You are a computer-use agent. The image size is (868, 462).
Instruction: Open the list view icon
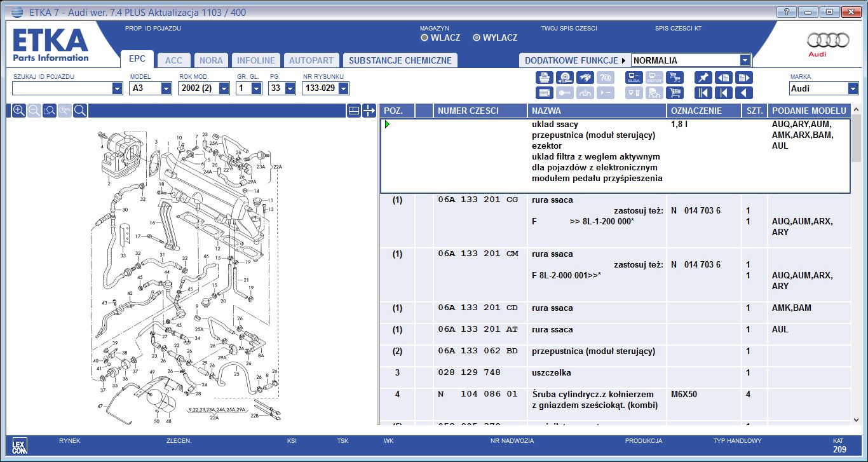click(x=544, y=93)
